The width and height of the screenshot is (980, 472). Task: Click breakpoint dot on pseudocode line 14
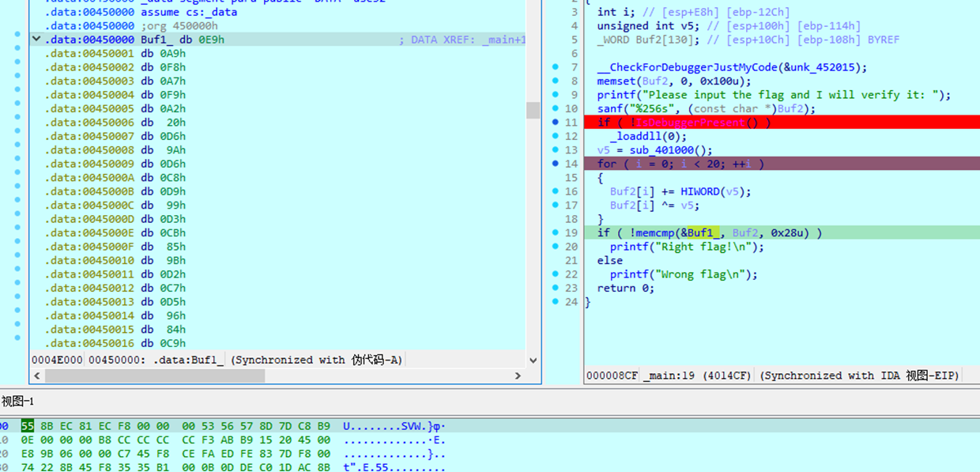pos(555,164)
